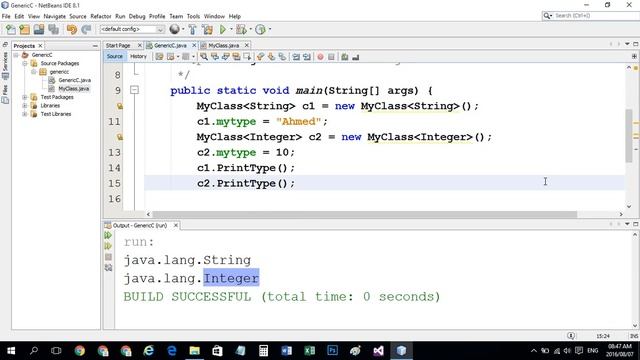The height and width of the screenshot is (360, 640).
Task: Open the Refactor menu
Action: pyautogui.click(x=100, y=16)
